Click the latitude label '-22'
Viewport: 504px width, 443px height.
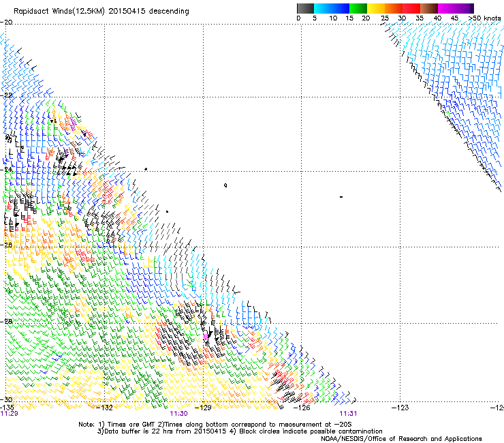tap(7, 95)
